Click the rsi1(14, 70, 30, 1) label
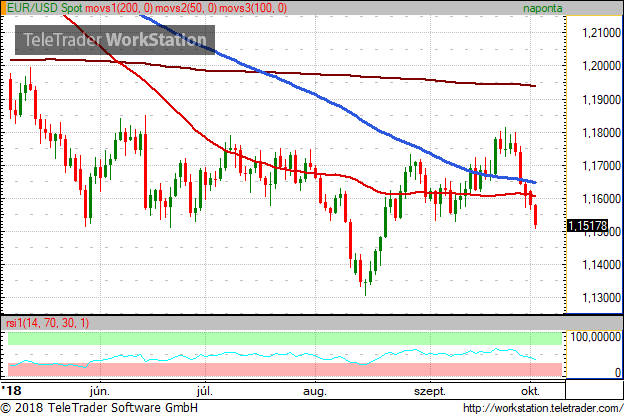Viewport: 624px width, 417px height. 48,323
